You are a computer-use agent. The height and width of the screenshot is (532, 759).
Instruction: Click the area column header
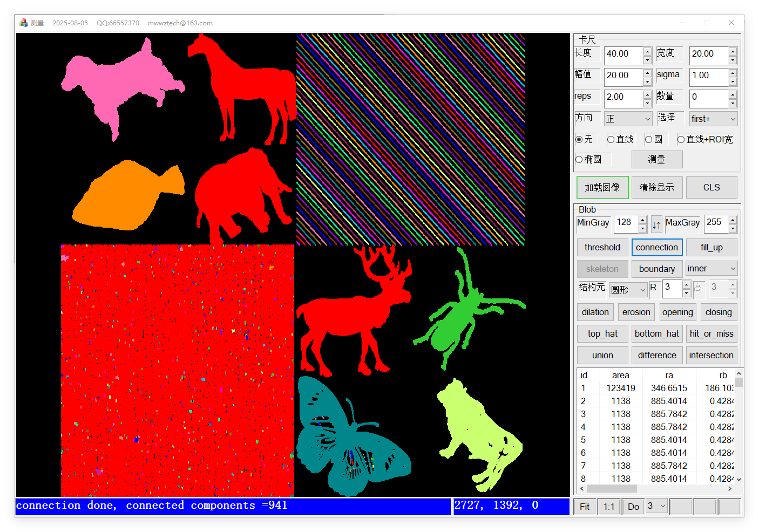pos(620,375)
